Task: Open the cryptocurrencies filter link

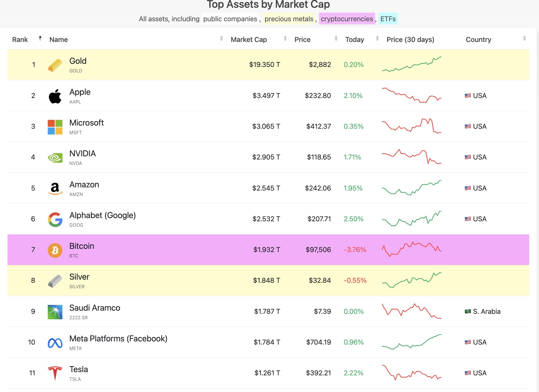Action: 347,19
